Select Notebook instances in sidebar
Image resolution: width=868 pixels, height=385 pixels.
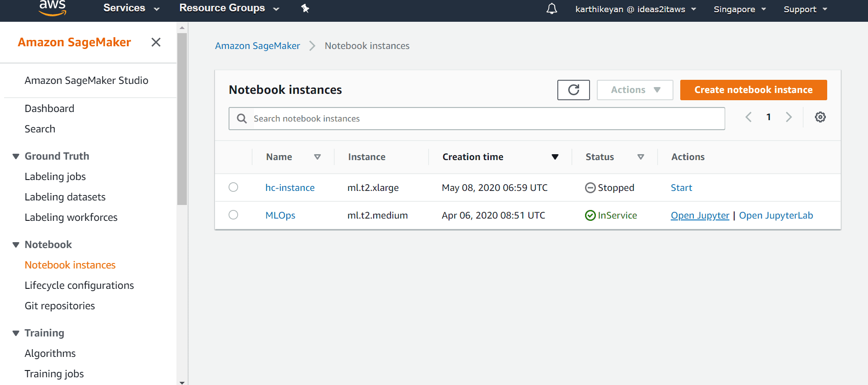coord(70,265)
